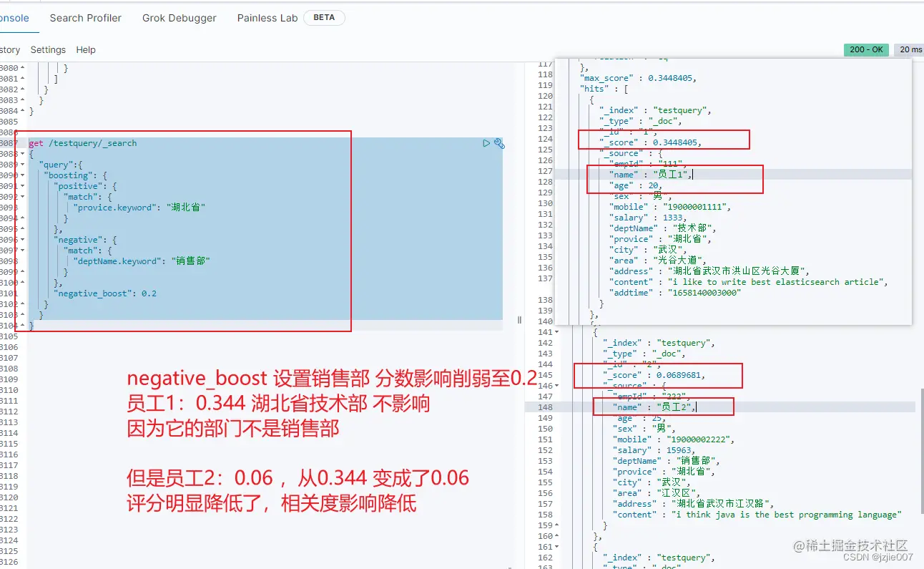Click fold-end arrow on response line 160
Viewport: 924px width, 569px height.
tap(557, 536)
